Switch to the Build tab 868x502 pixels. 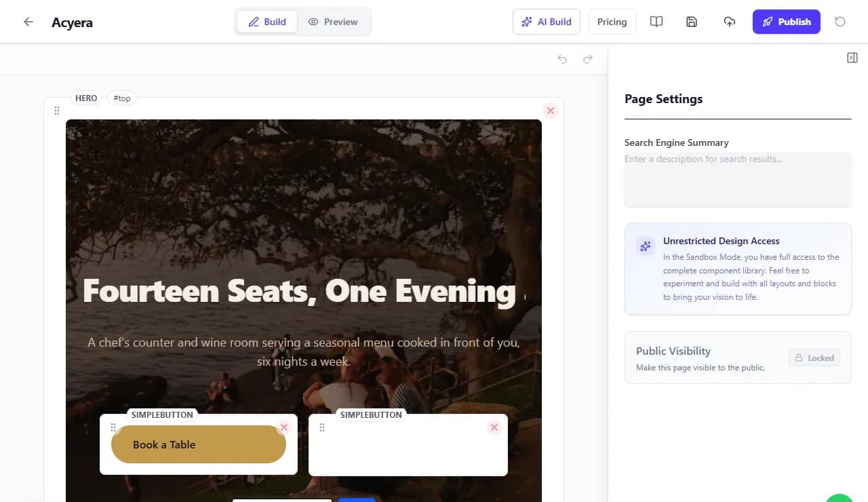[x=267, y=22]
